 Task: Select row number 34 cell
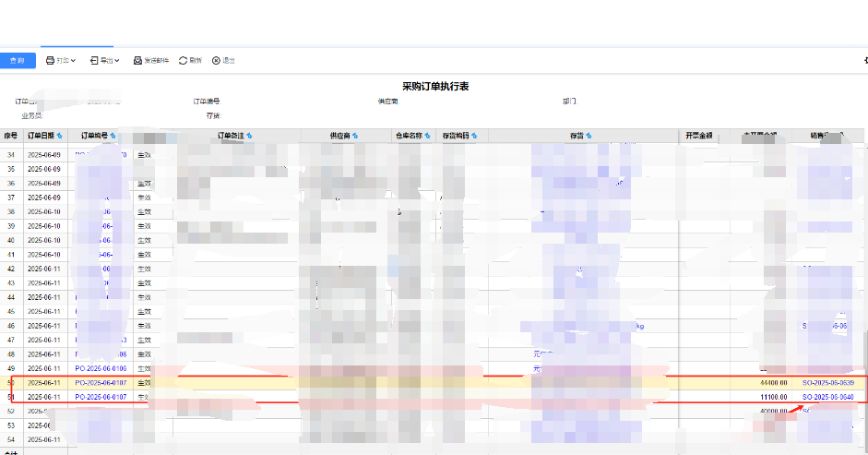pos(11,154)
